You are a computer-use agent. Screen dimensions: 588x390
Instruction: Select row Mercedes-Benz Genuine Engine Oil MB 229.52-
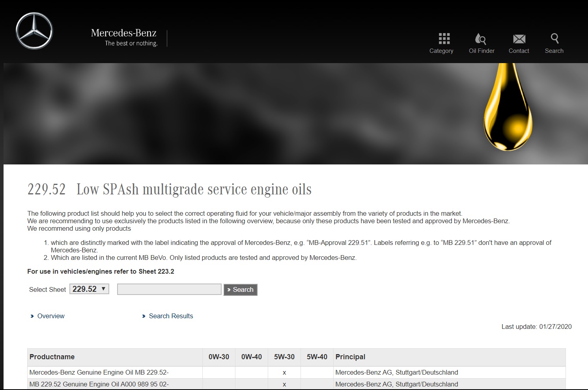pyautogui.click(x=297, y=372)
